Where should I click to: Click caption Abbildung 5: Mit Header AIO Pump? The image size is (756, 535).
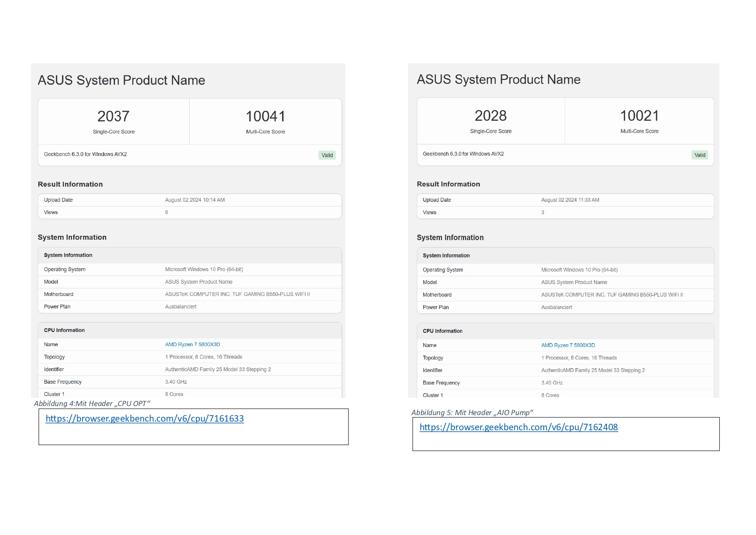[x=472, y=413]
